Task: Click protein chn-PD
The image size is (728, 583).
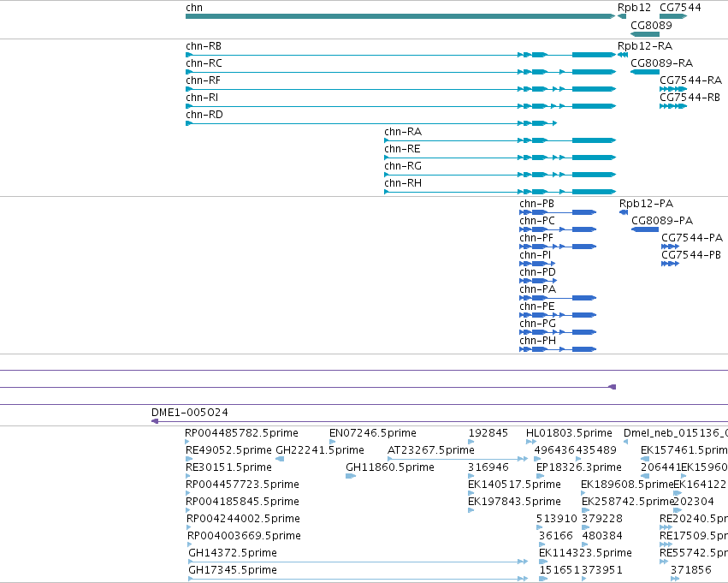Action: (x=537, y=273)
